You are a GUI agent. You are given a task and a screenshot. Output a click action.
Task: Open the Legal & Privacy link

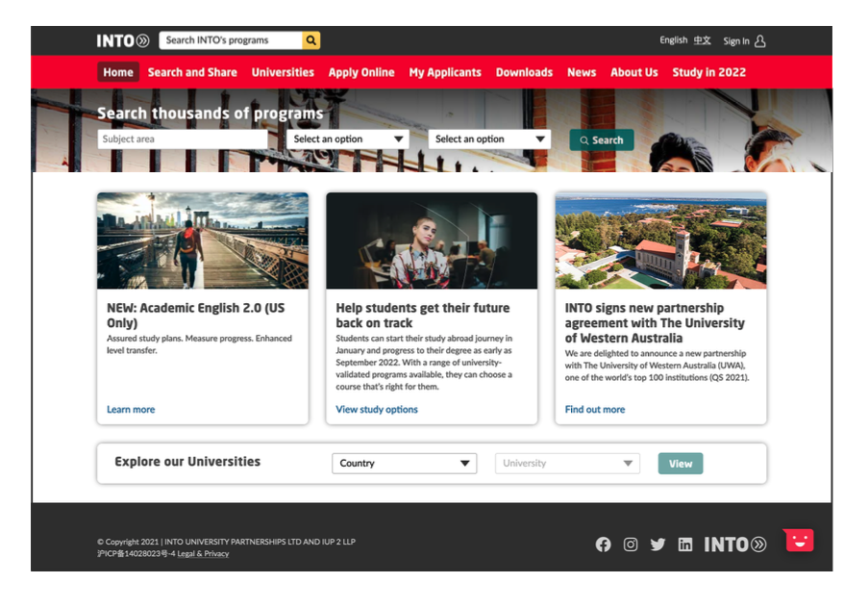pos(203,554)
